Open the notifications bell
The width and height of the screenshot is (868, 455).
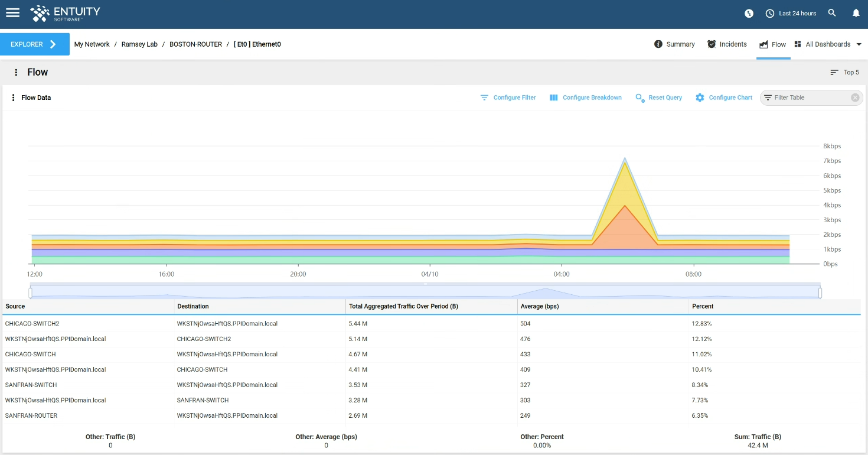point(856,13)
